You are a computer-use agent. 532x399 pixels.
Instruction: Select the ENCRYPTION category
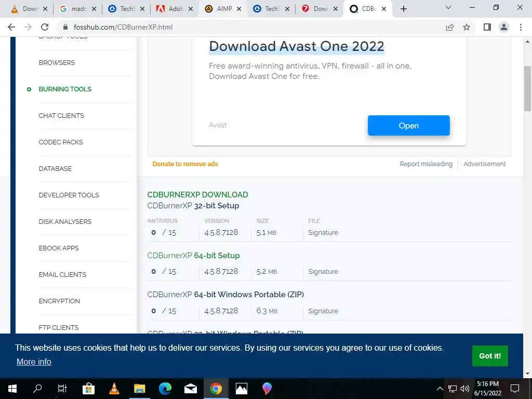click(x=59, y=301)
